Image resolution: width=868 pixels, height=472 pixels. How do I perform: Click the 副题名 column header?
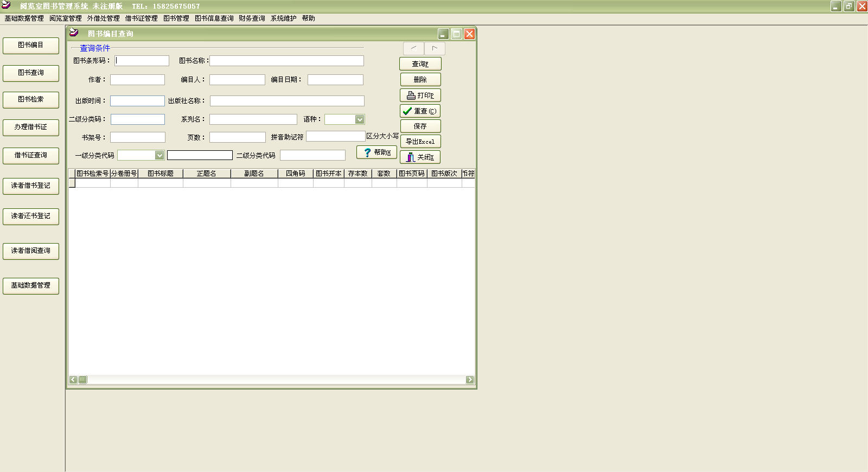coord(254,174)
